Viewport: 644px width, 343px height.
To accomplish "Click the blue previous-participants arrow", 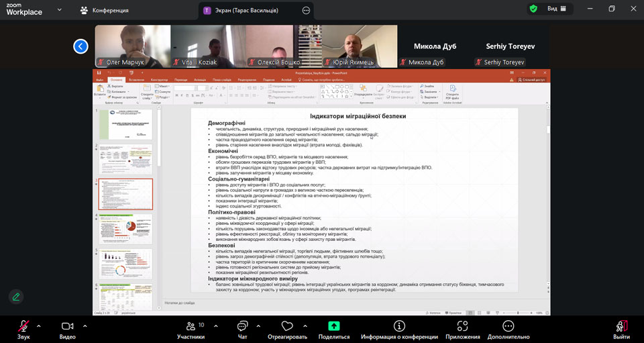I will pyautogui.click(x=81, y=46).
